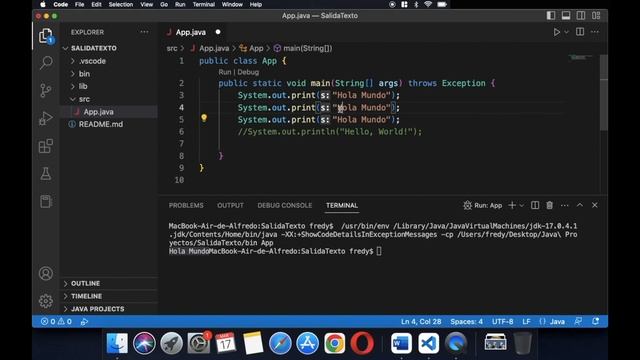Open Run and Debug view
640x360 pixels.
click(46, 118)
